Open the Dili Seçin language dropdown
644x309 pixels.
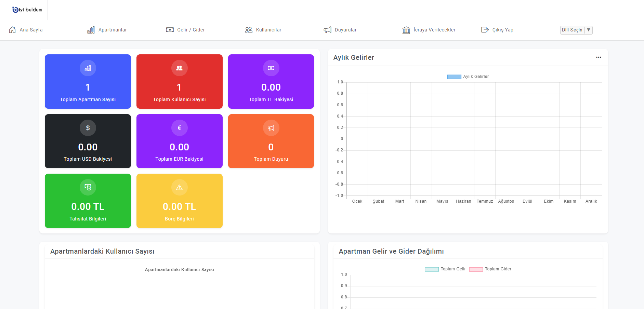click(x=576, y=30)
